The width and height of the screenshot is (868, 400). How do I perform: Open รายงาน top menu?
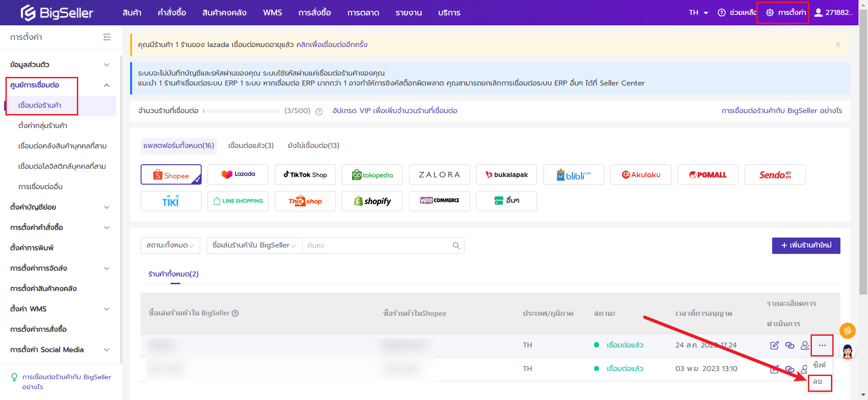[409, 13]
